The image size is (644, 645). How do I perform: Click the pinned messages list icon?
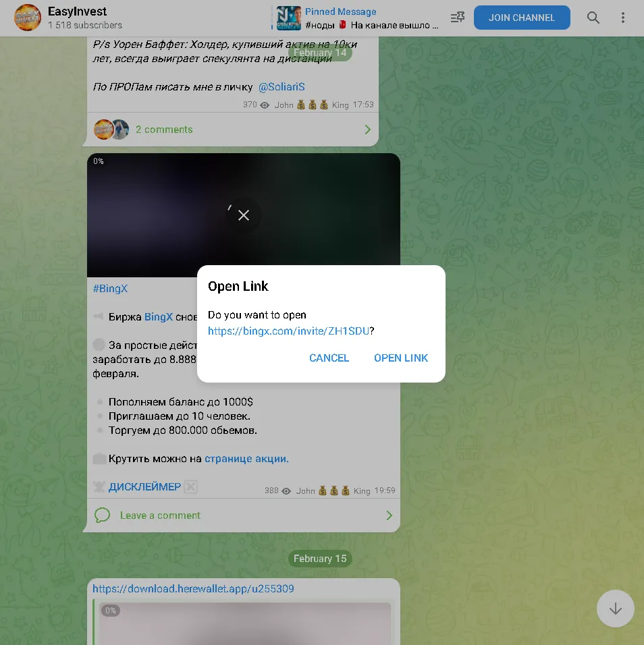coord(457,18)
